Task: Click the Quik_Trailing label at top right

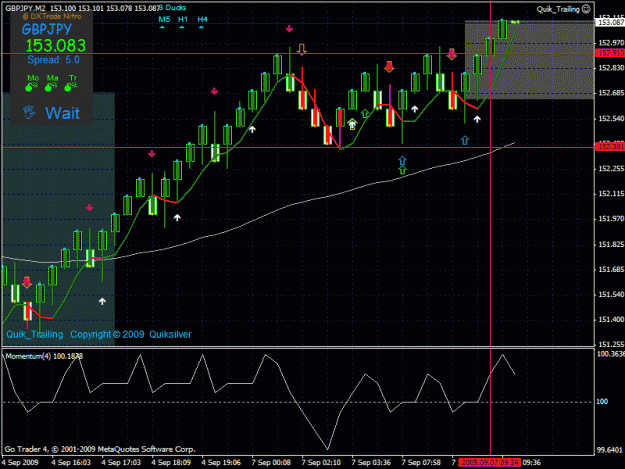Action: click(x=558, y=9)
